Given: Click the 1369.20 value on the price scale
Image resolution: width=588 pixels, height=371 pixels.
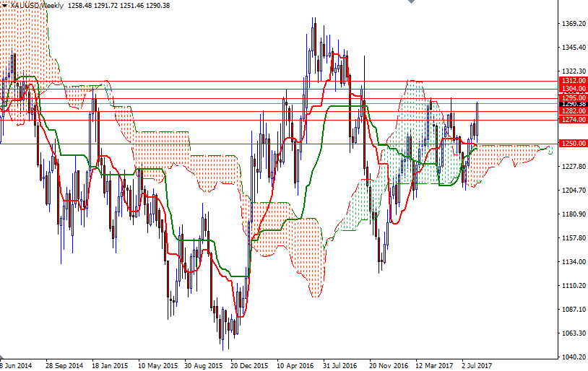Looking at the screenshot, I should point(573,24).
